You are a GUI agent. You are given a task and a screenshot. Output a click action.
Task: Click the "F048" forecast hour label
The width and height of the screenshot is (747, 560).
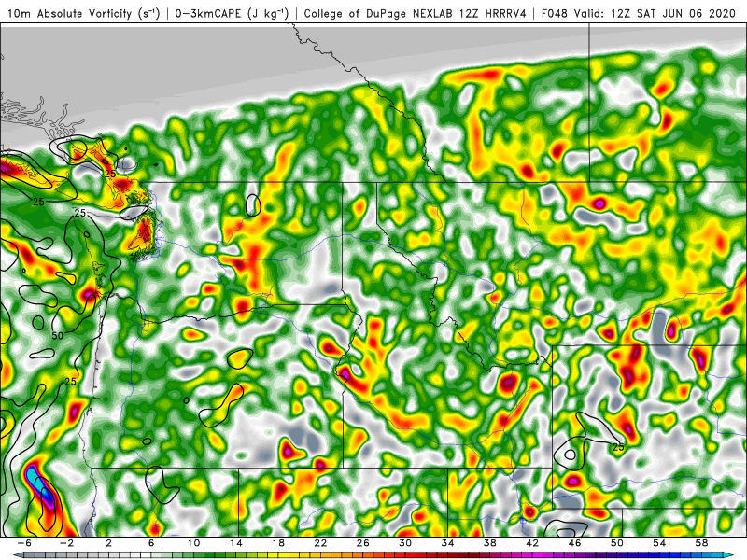pos(555,14)
